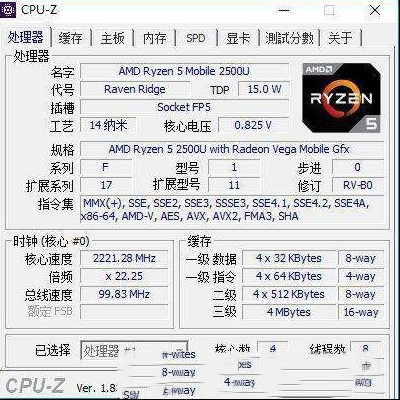The height and width of the screenshot is (400, 400).
Task: Minimize the CPU-Z window
Action: (284, 10)
